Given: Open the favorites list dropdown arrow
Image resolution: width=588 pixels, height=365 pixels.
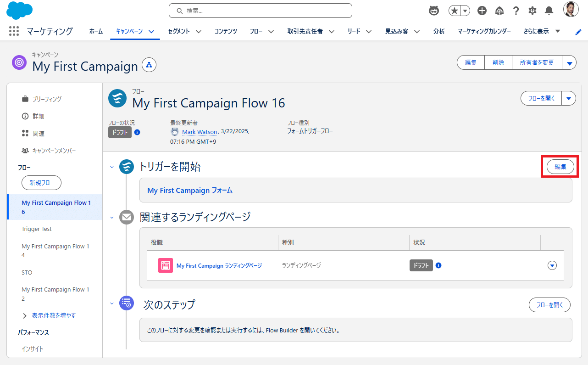Looking at the screenshot, I should click(466, 11).
